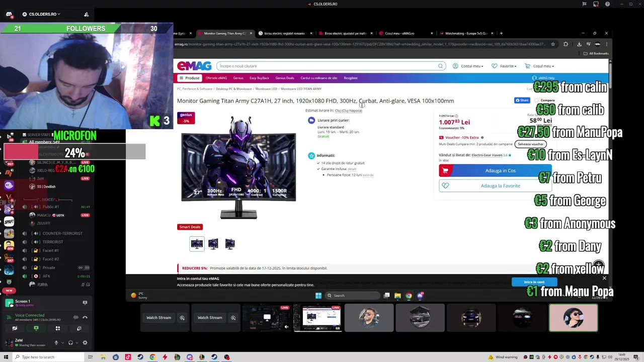Bookmark page with the star icon
The width and height of the screenshot is (644, 362).
point(553,44)
